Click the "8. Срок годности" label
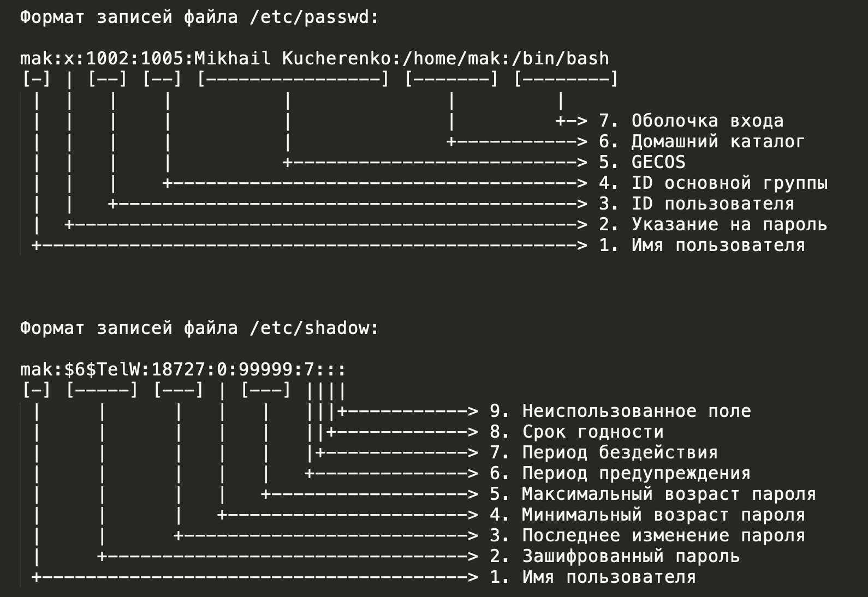 click(x=576, y=432)
